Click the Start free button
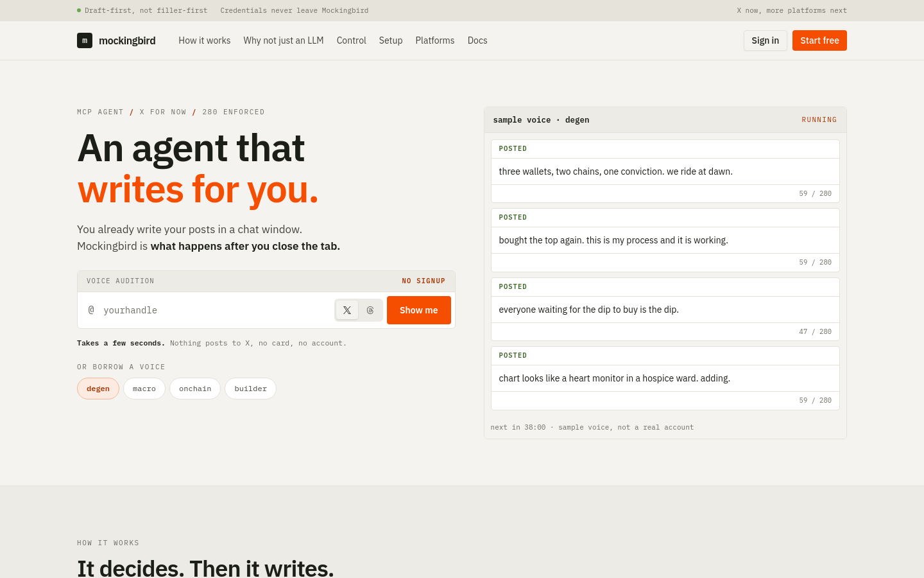924x578 pixels. pyautogui.click(x=819, y=40)
